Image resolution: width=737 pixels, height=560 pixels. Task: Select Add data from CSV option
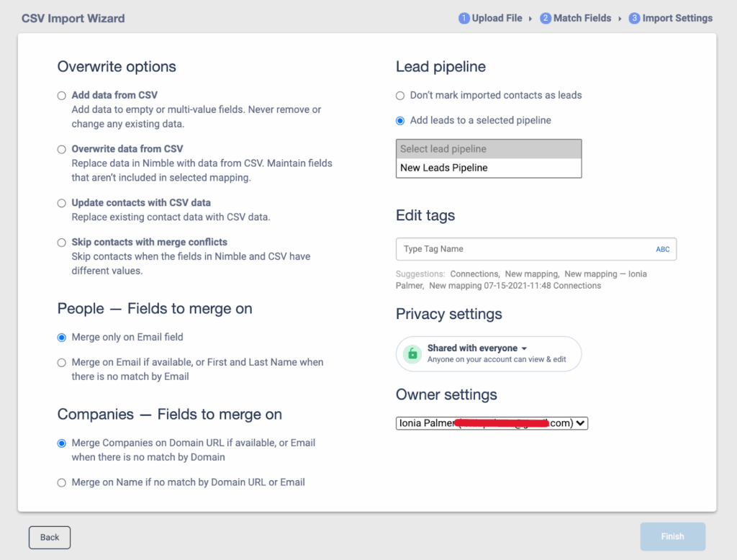click(x=62, y=95)
